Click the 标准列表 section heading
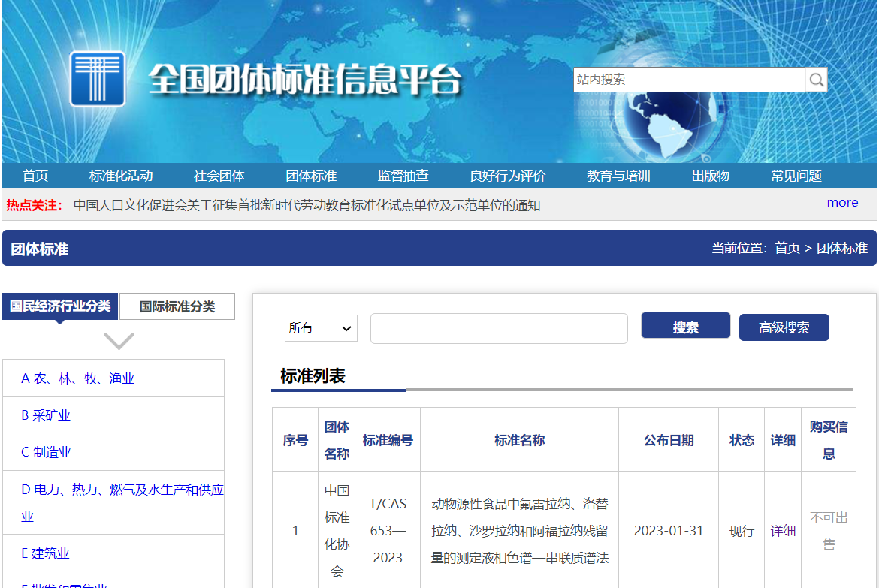The height and width of the screenshot is (588, 879). (313, 375)
